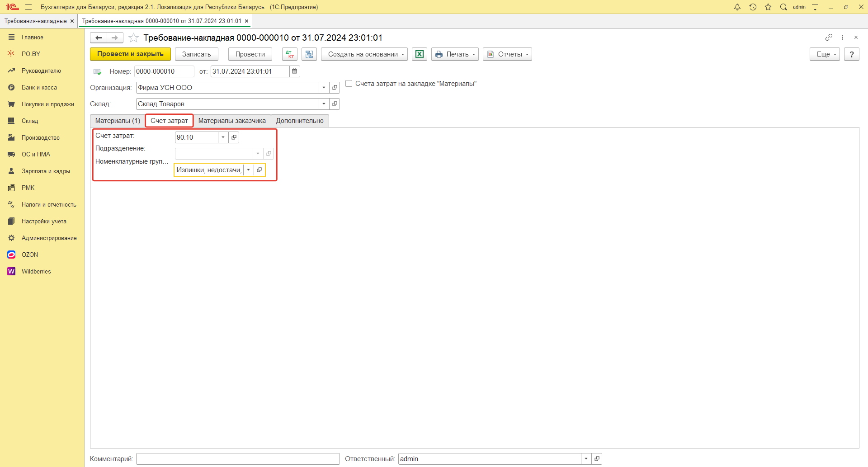This screenshot has height=467, width=868.
Task: Go forward with right arrow button
Action: pos(115,38)
